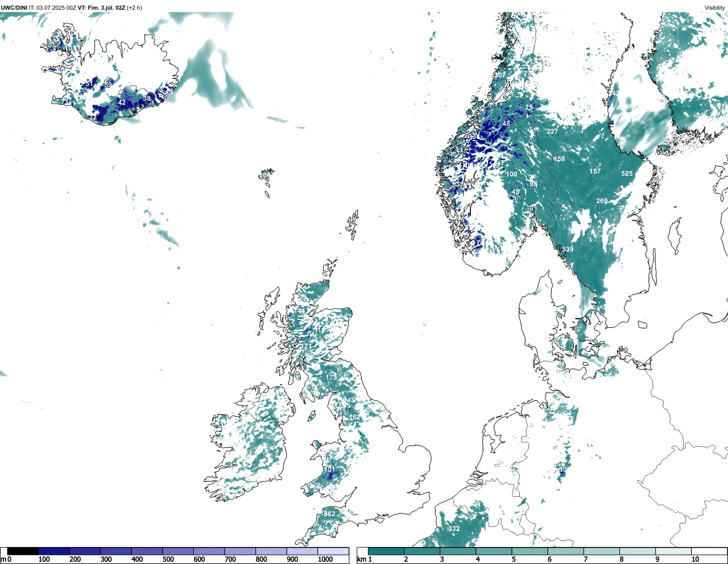Viewport: 728px width, 564px height.
Task: Click the 400–500 m legend color swatch
Action: [x=147, y=551]
